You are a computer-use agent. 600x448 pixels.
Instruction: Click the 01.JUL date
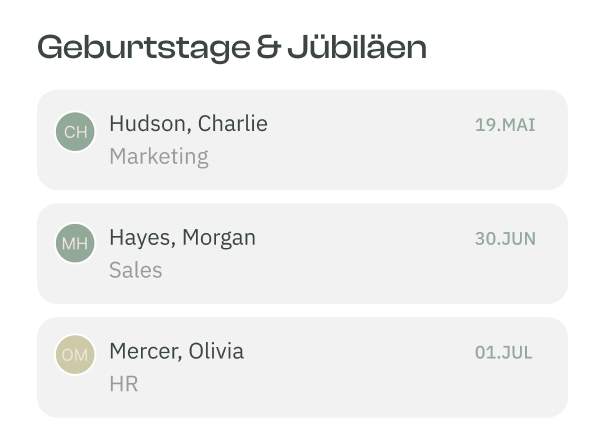click(x=504, y=352)
